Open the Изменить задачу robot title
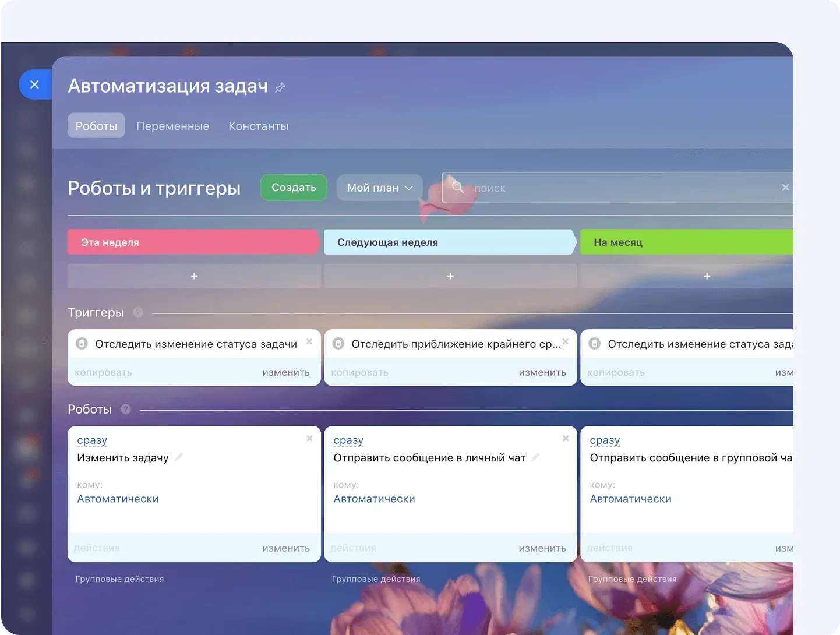Viewport: 840px width, 635px height. click(x=123, y=458)
